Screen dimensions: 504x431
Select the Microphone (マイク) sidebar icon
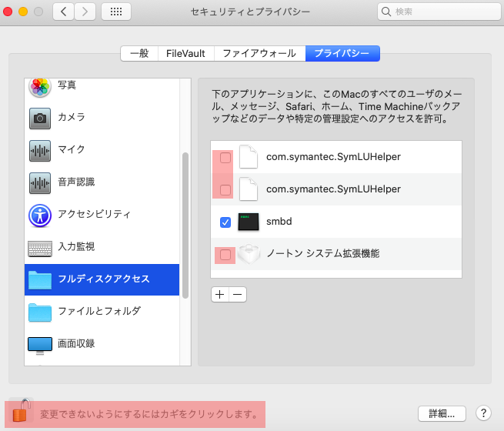(x=40, y=150)
